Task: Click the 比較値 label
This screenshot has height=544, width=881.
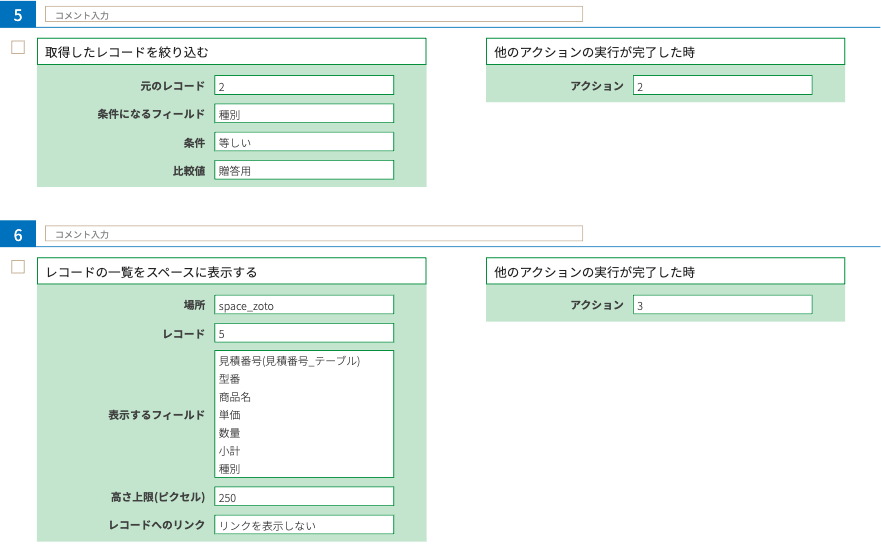Action: pos(189,171)
